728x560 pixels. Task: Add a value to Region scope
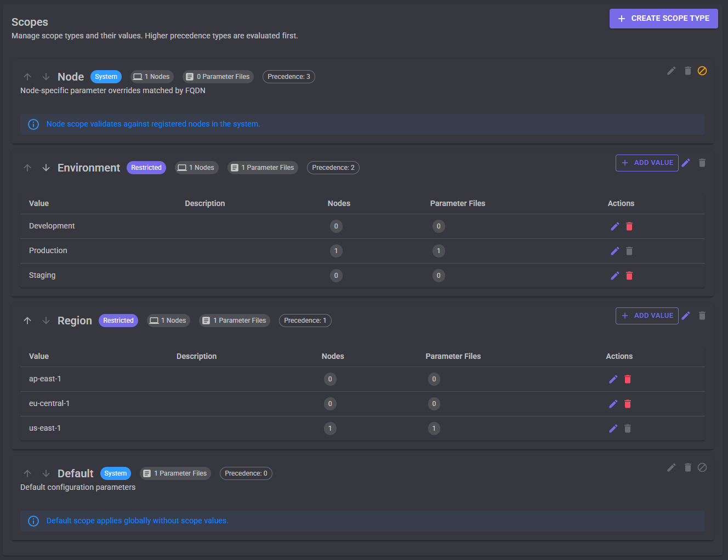coord(647,316)
